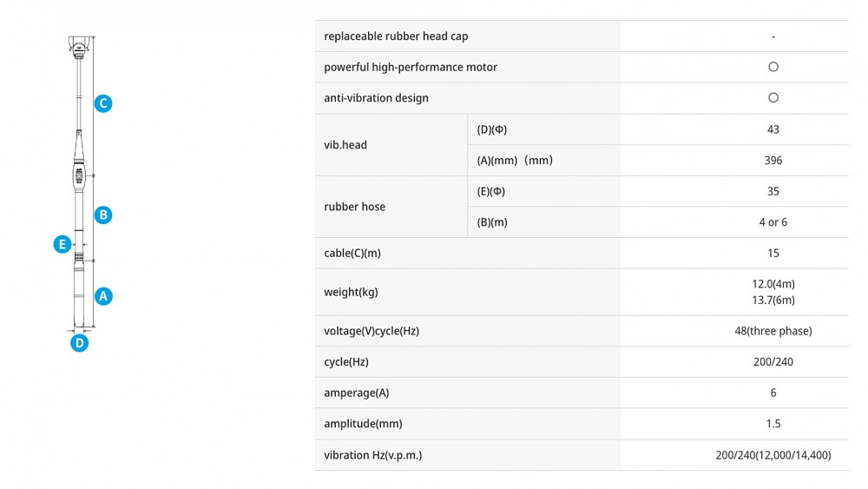Click the 13.7(6m) weight value
The image size is (868, 489).
(773, 301)
